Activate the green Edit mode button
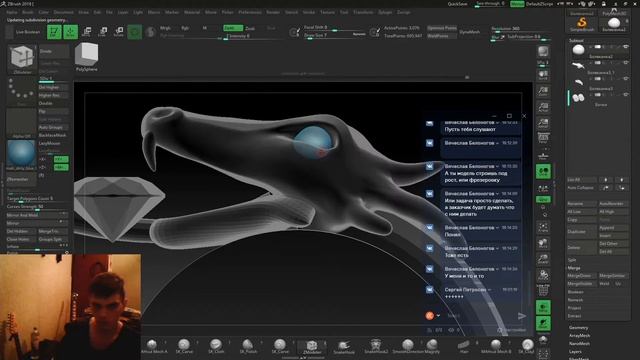Viewport: 640px width, 360px height. (54, 32)
